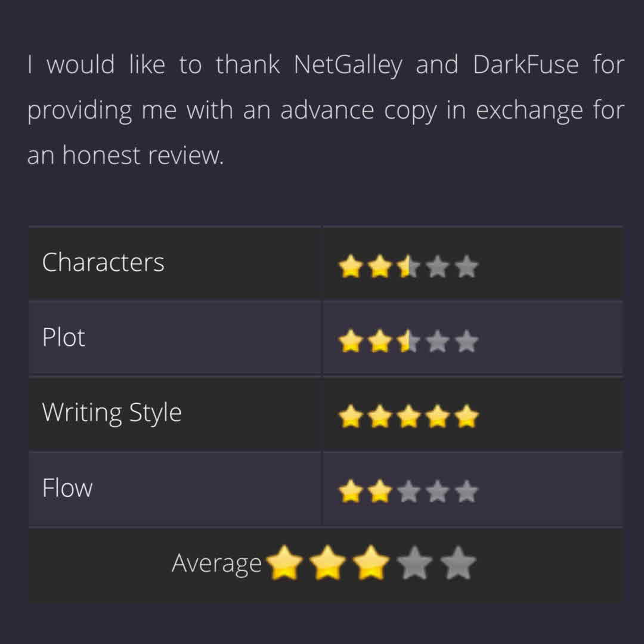Click the first star in Characters rating

[350, 267]
